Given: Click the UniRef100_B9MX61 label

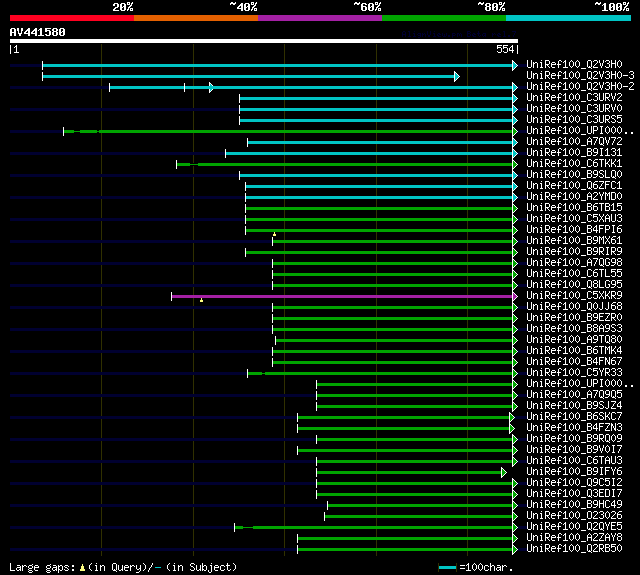Looking at the screenshot, I should (574, 241).
